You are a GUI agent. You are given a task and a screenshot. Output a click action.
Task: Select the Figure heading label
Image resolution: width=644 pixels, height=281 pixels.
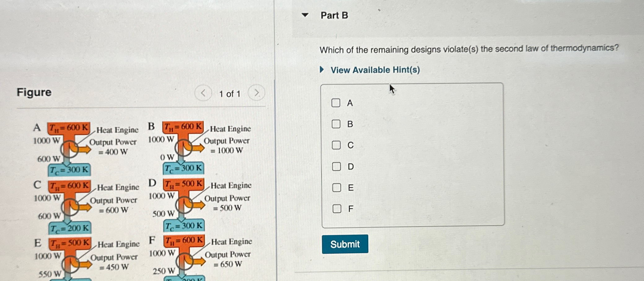click(x=34, y=93)
